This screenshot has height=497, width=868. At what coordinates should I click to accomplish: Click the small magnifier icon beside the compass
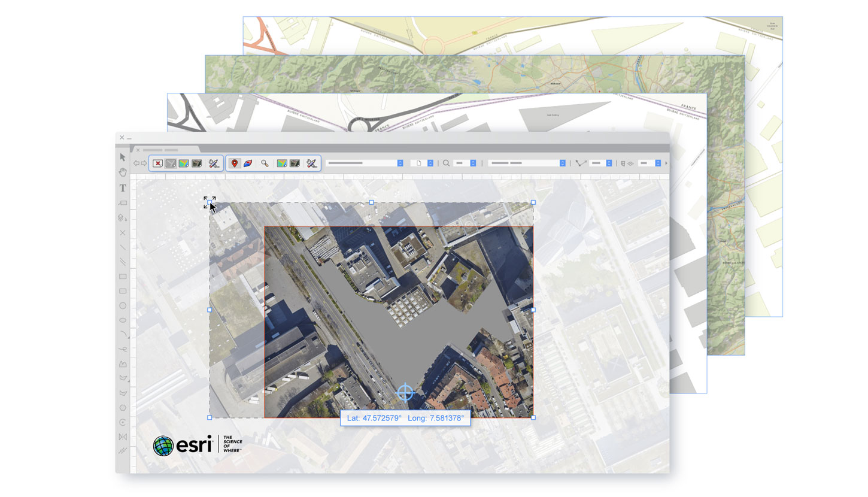tap(265, 163)
